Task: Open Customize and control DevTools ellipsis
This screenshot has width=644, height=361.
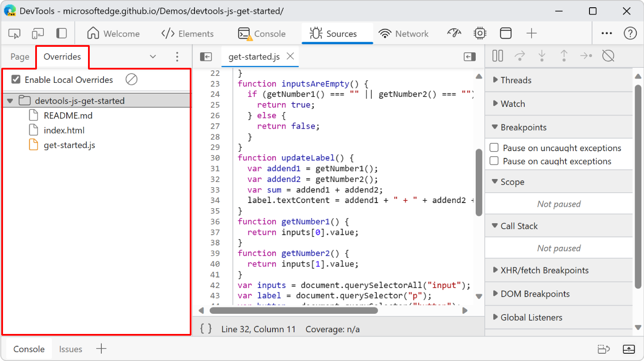Action: [x=607, y=33]
